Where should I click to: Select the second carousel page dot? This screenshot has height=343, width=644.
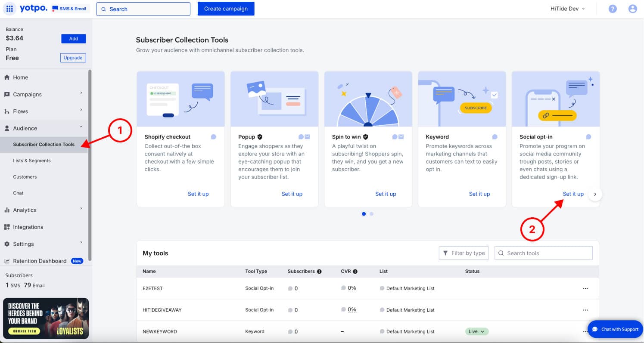pyautogui.click(x=372, y=214)
